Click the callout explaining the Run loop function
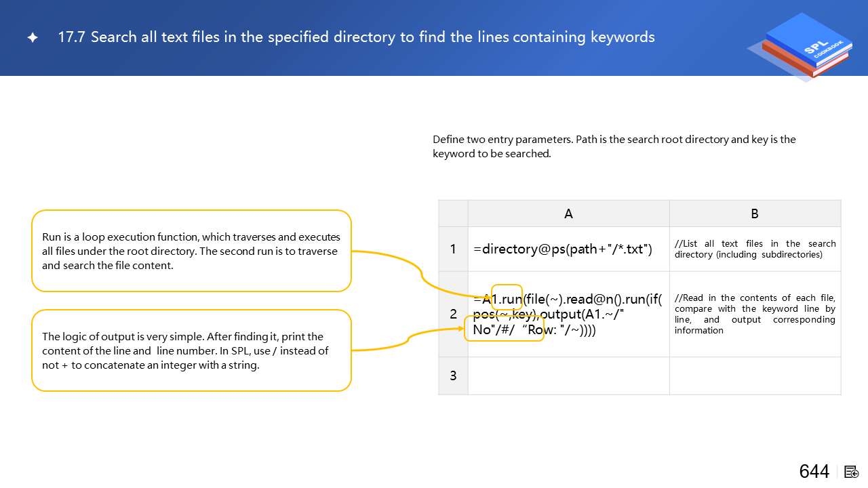The image size is (868, 488). tap(191, 251)
